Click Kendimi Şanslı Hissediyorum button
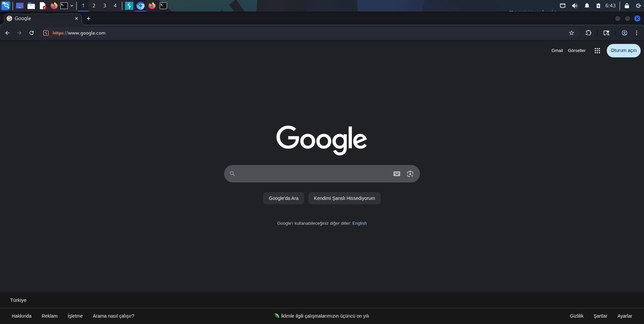The width and height of the screenshot is (644, 324). point(344,198)
